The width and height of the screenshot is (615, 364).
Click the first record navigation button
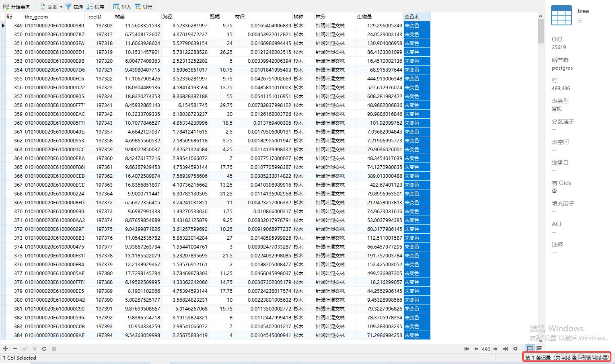click(467, 349)
